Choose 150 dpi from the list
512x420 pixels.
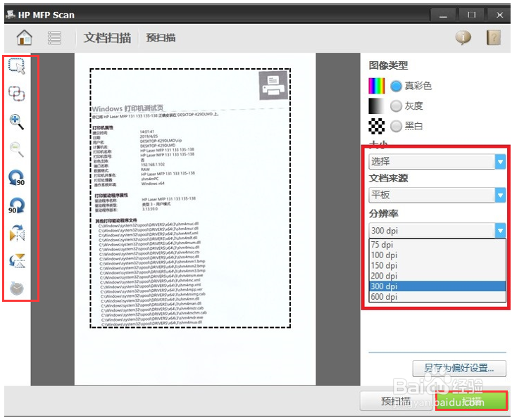click(437, 265)
